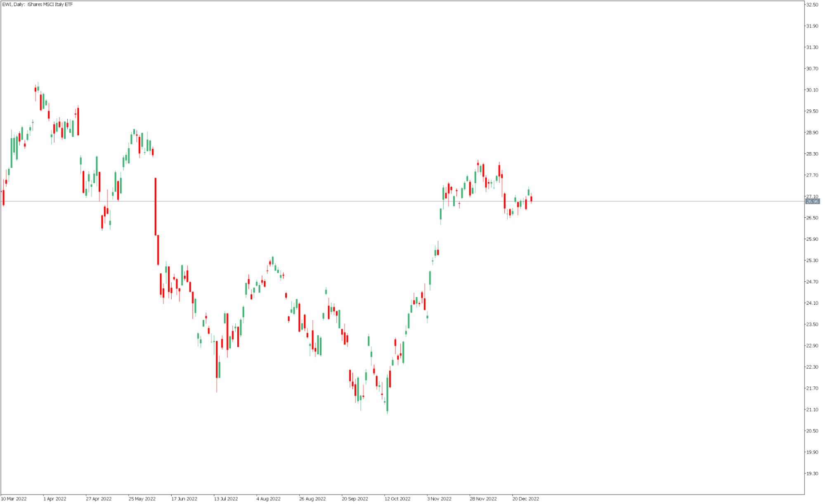The height and width of the screenshot is (504, 825).
Task: Click the current price label 26.96
Action: [x=813, y=202]
